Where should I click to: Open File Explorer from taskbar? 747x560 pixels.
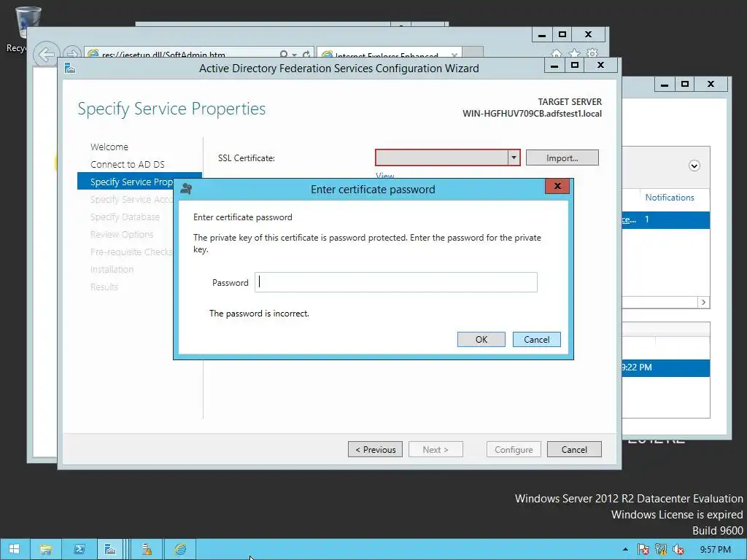pyautogui.click(x=46, y=549)
